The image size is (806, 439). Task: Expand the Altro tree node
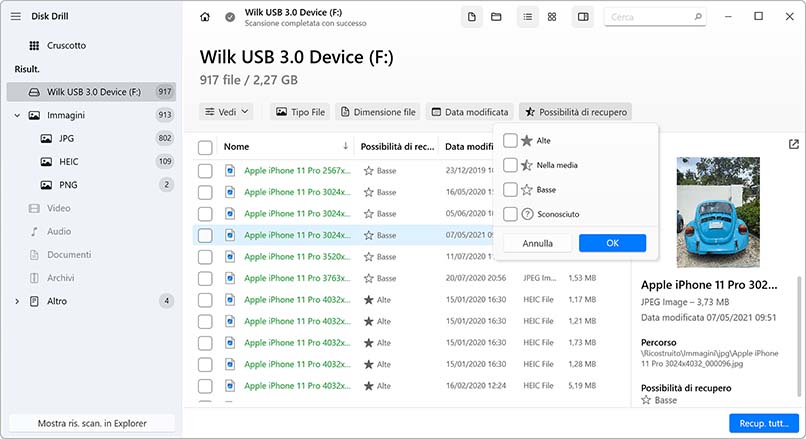click(x=17, y=301)
